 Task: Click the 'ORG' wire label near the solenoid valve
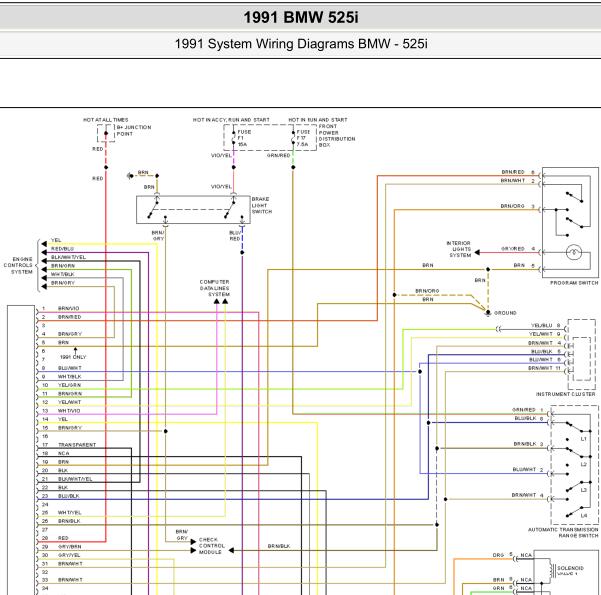click(x=498, y=555)
